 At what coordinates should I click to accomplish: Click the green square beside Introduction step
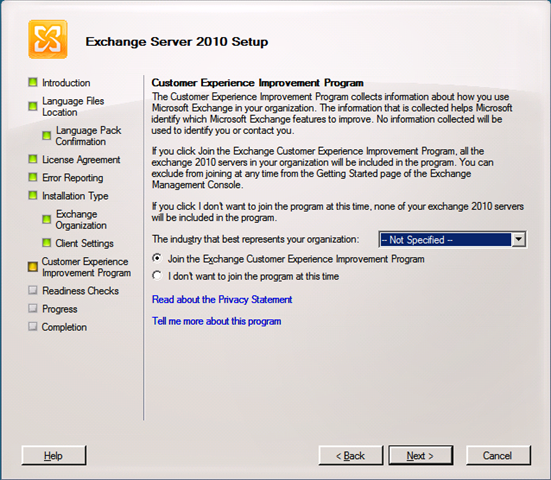coord(33,82)
